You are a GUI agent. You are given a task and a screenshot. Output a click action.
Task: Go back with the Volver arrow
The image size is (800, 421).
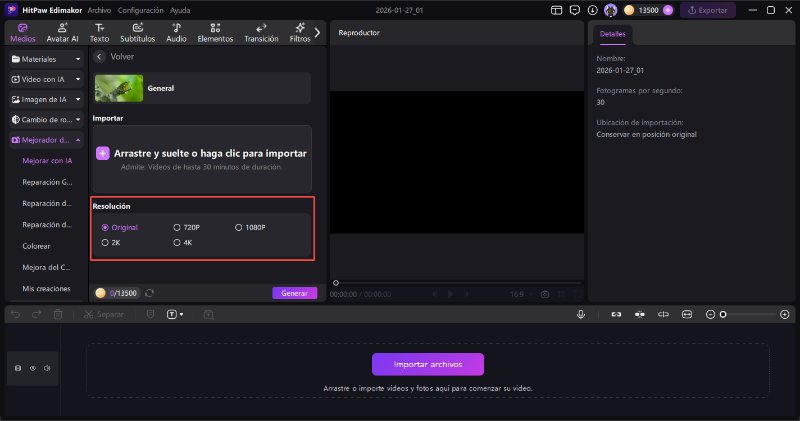(x=99, y=57)
